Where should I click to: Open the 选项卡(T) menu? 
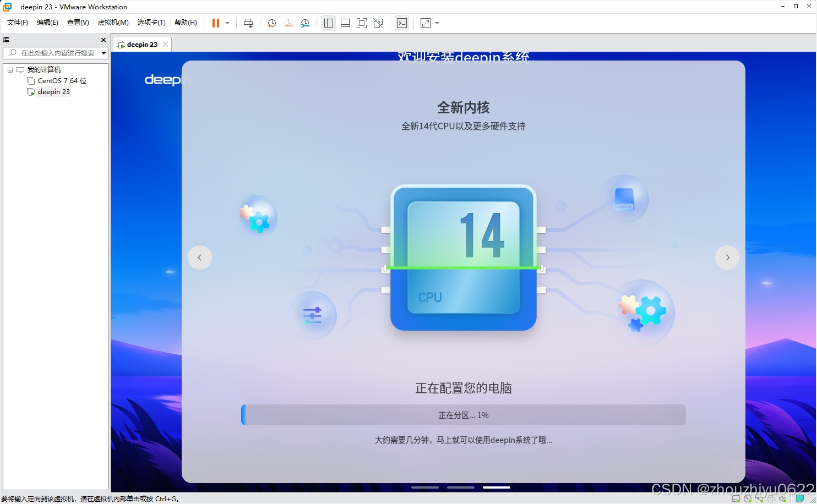pos(151,23)
